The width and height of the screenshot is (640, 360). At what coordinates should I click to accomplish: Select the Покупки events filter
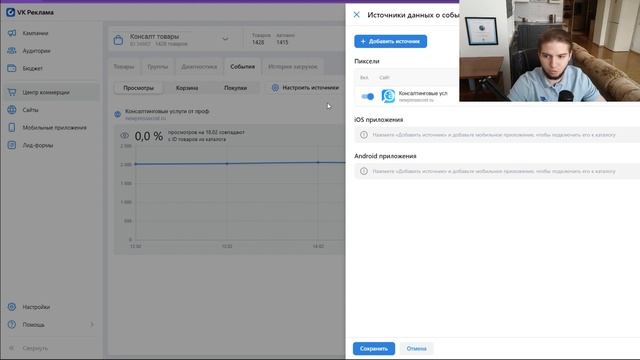235,88
